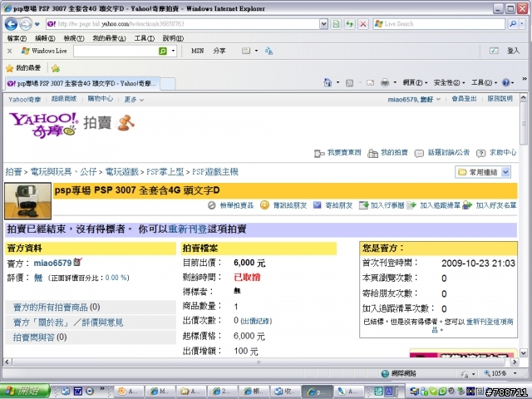Click the 我要賣東西 link
The width and height of the screenshot is (532, 399).
tap(338, 153)
